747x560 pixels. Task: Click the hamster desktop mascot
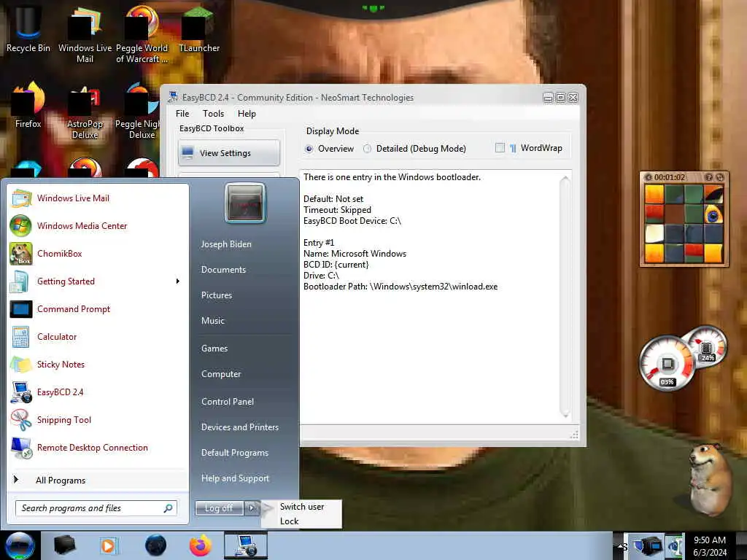click(710, 481)
